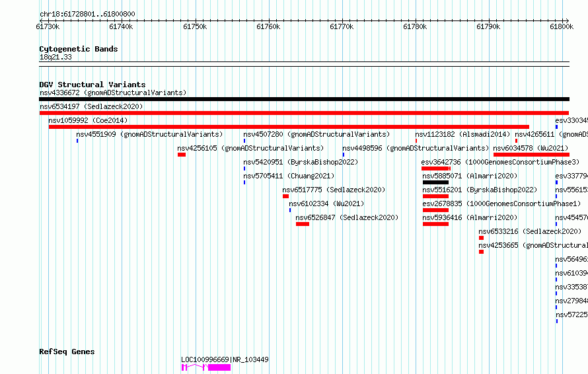Click the 61750k ruler tick
588x374 pixels.
tap(195, 26)
